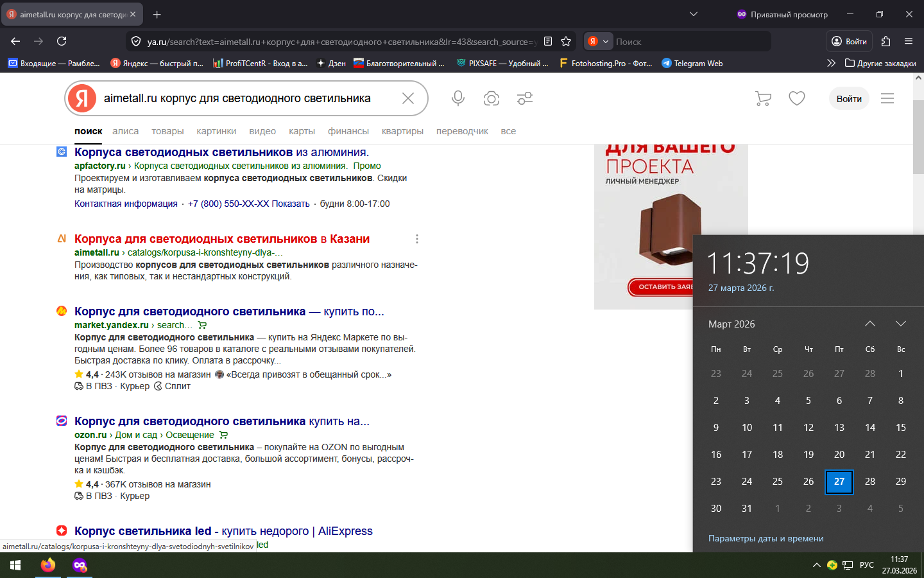Open image search camera icon

click(x=492, y=98)
